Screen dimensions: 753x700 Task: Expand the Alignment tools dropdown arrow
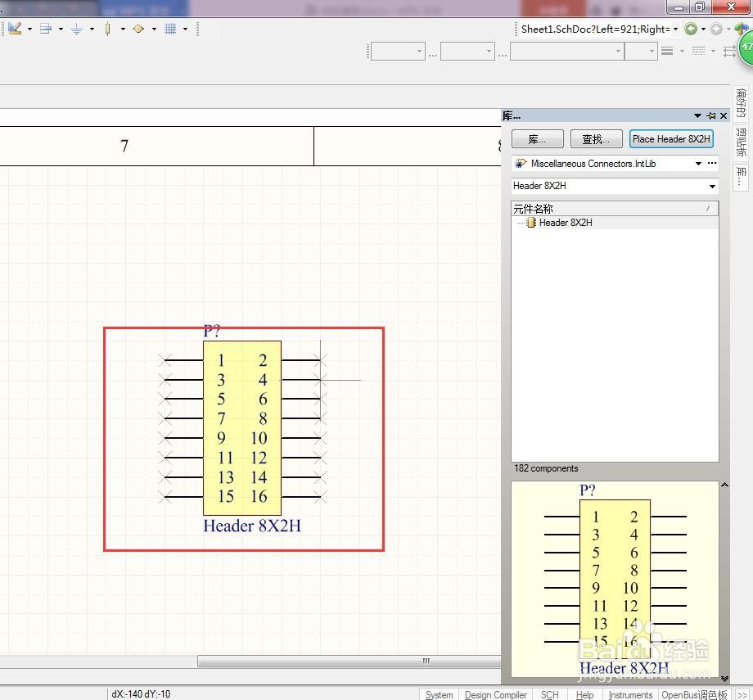[x=61, y=29]
